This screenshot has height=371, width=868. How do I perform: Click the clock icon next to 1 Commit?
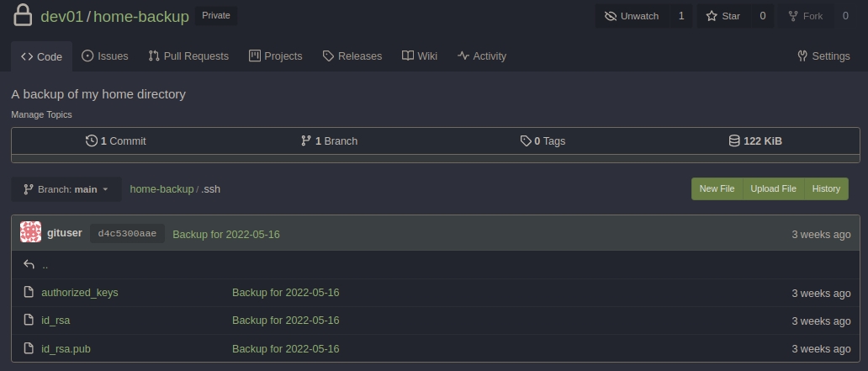[92, 141]
